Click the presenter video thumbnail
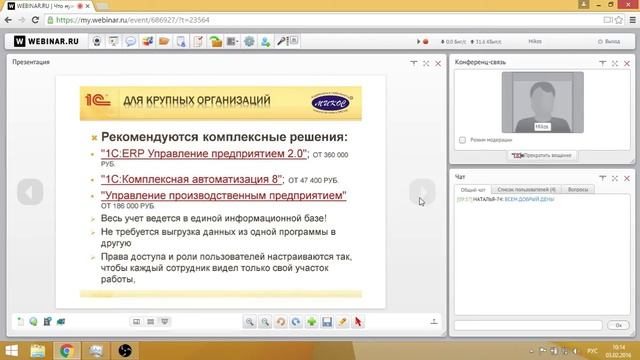640x360 pixels. click(542, 102)
